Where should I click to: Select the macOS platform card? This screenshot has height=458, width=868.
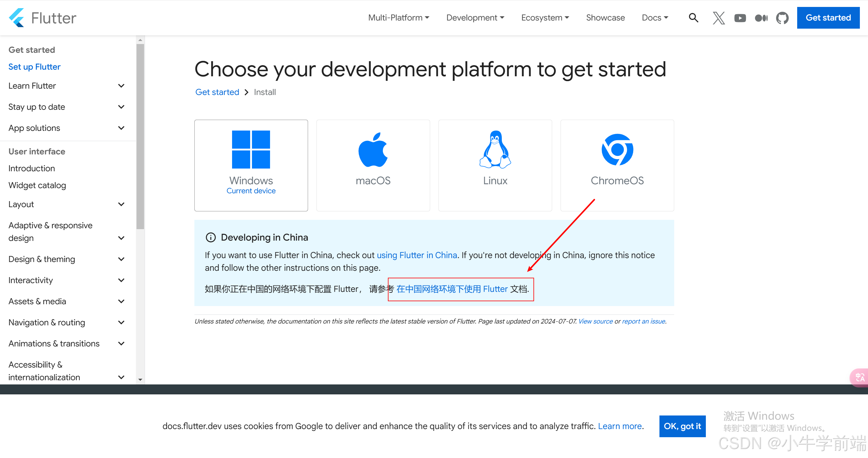[373, 165]
